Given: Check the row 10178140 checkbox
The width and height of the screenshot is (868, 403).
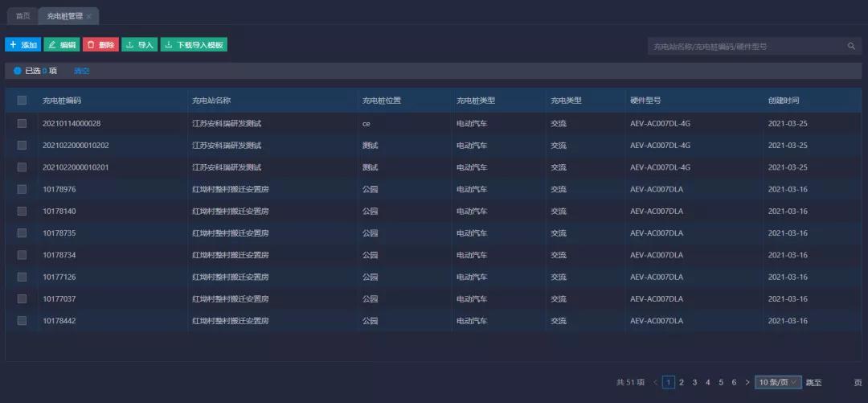Looking at the screenshot, I should [x=22, y=212].
